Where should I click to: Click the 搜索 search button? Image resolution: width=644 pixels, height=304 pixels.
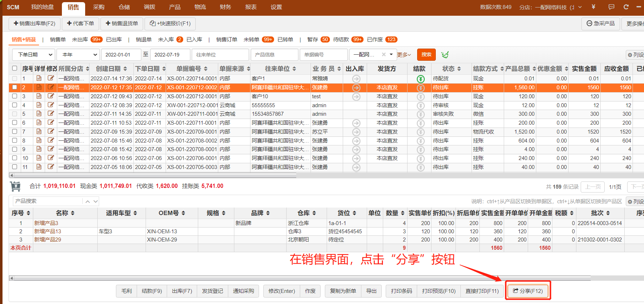[x=426, y=55]
